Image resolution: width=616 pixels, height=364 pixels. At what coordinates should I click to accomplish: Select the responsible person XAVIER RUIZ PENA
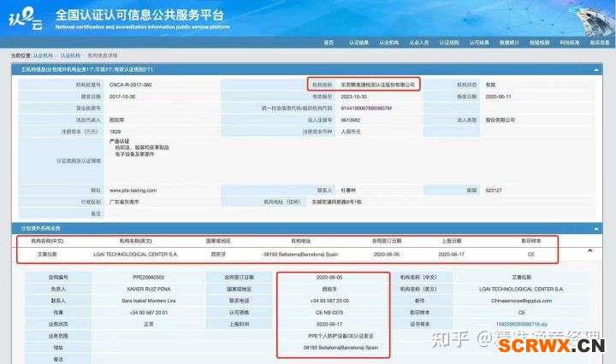coord(149,289)
